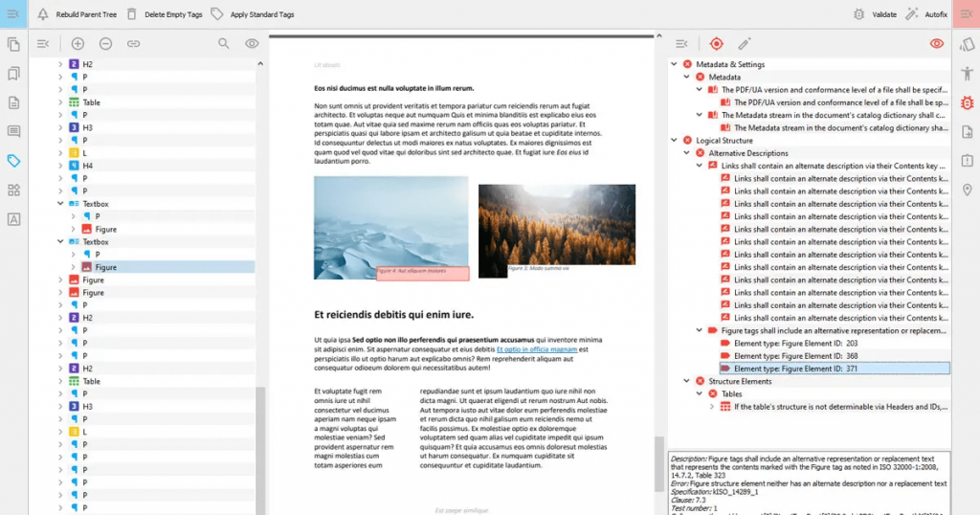
Task: Open the bug checker tab in the right sidebar
Action: 967,102
